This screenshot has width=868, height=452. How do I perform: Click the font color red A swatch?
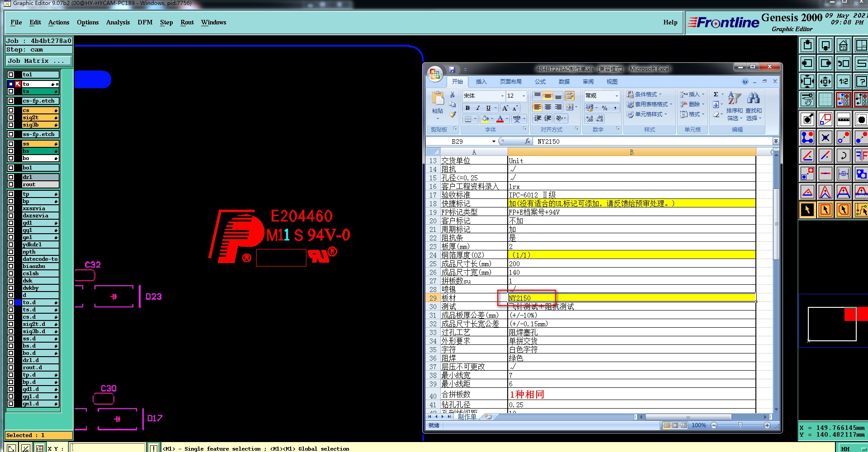[x=500, y=118]
